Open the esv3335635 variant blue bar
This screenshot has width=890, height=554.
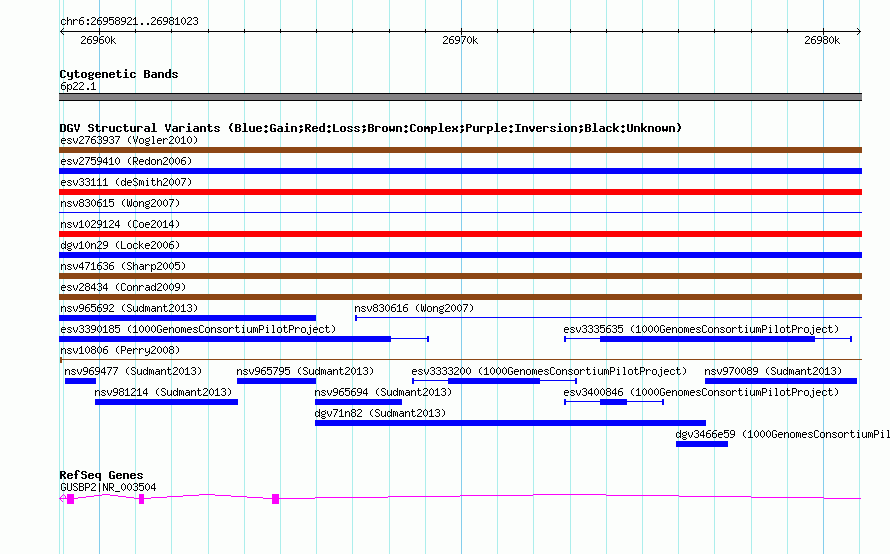pos(707,339)
